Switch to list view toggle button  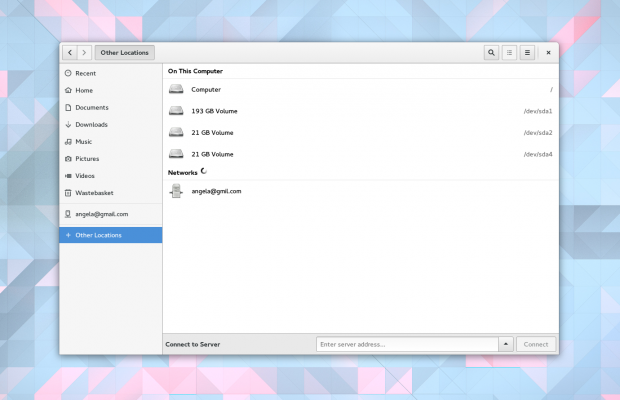click(x=509, y=53)
